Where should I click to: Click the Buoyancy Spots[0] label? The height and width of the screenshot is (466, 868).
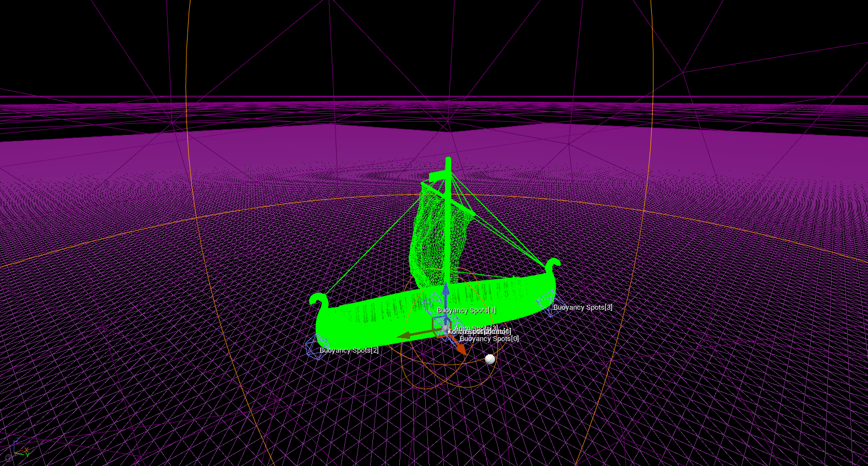point(489,339)
